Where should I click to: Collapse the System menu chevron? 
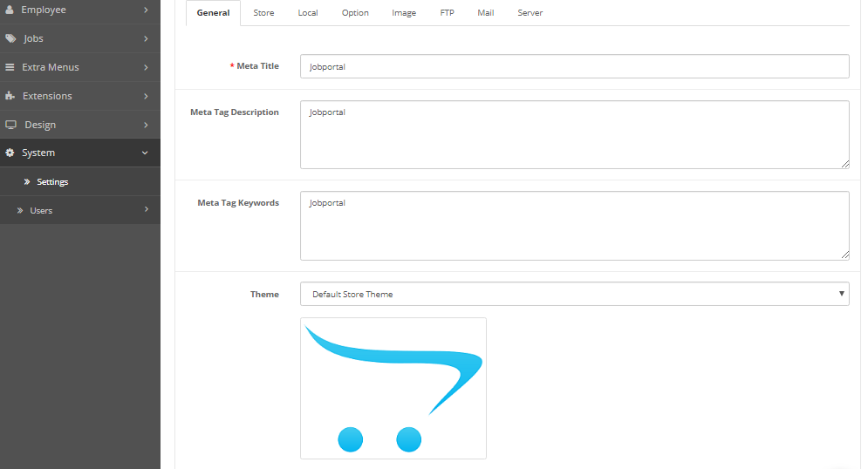click(x=145, y=153)
